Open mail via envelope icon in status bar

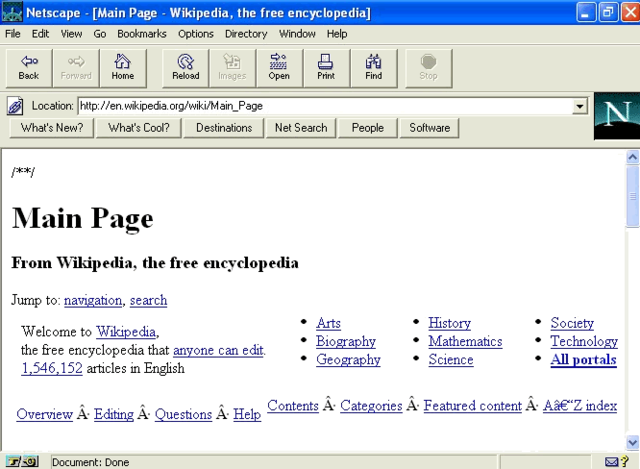click(x=611, y=462)
